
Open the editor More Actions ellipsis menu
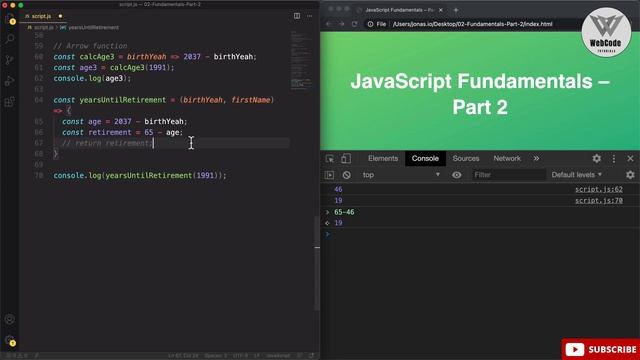pos(309,16)
